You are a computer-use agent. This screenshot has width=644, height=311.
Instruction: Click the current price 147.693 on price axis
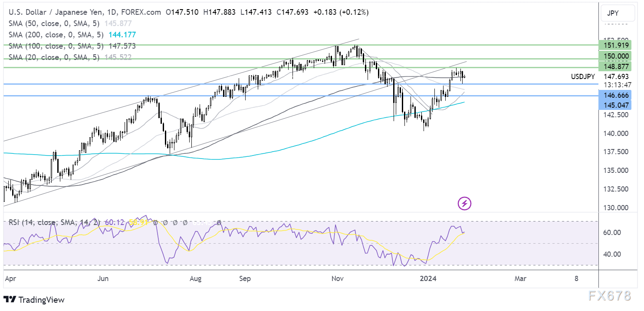[614, 76]
